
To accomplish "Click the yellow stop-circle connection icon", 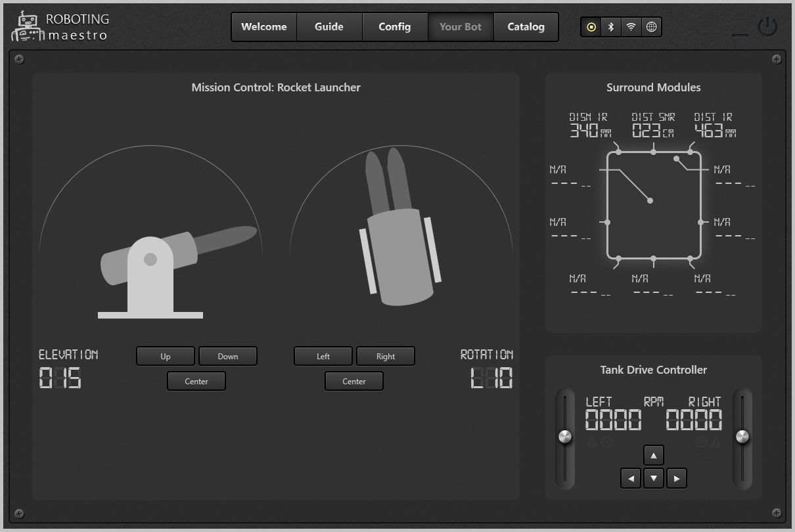I will coord(591,27).
